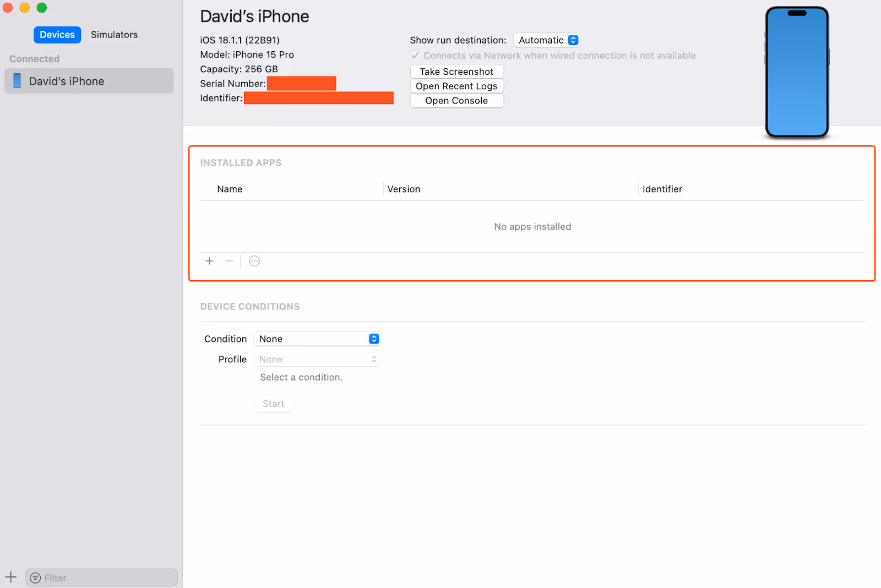Screen dimensions: 881x588
Task: Click Open Recent Logs button
Action: pyautogui.click(x=456, y=86)
